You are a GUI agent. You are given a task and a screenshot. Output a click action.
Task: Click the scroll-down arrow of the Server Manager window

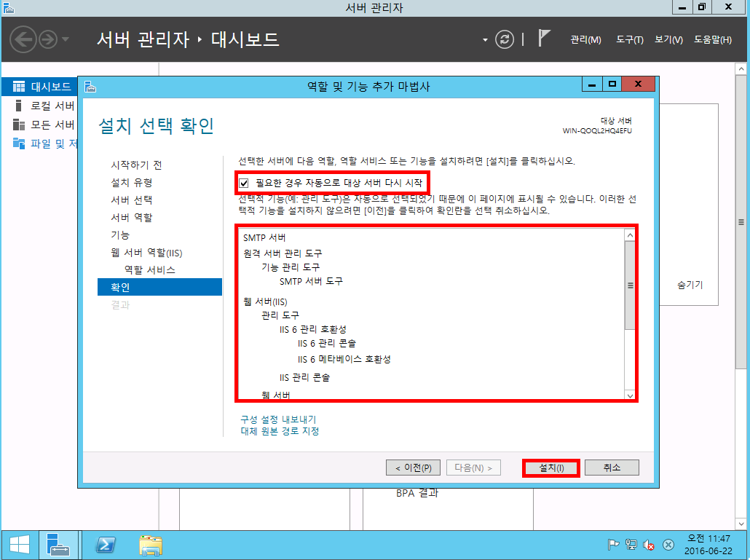coord(741,524)
